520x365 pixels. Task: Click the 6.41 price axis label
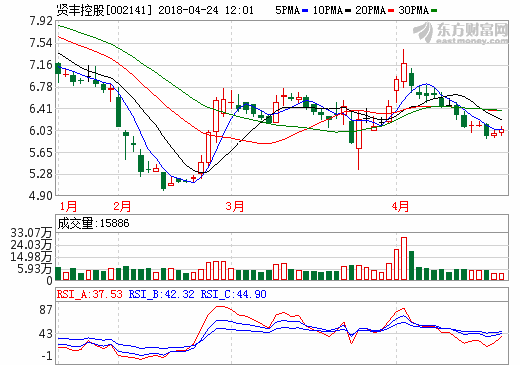point(41,109)
